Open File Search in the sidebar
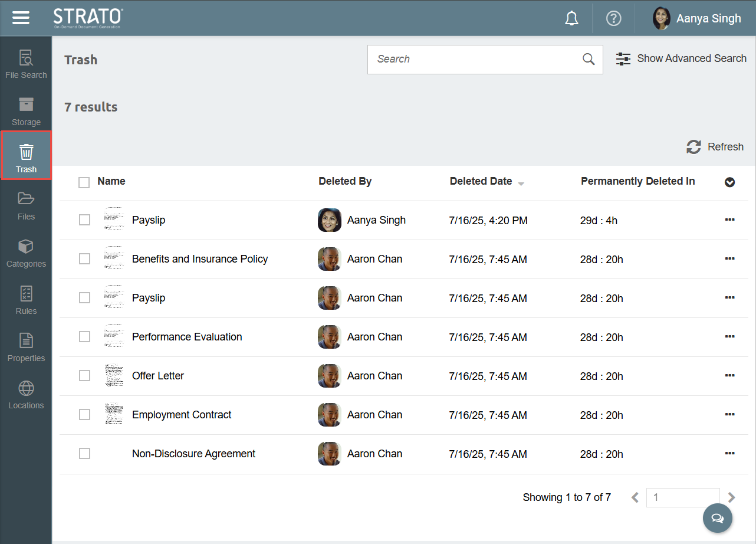Viewport: 756px width, 544px height. click(26, 64)
